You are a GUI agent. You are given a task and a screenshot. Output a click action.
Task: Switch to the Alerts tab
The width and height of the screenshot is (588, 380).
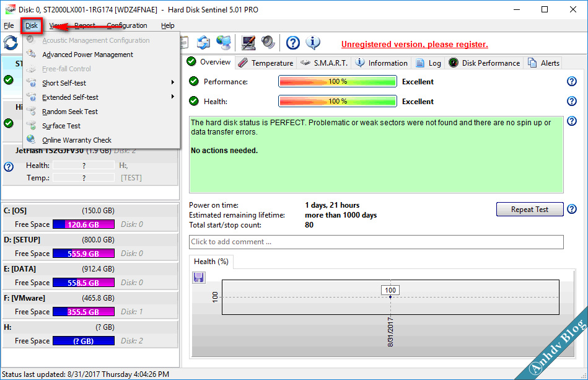(x=544, y=63)
